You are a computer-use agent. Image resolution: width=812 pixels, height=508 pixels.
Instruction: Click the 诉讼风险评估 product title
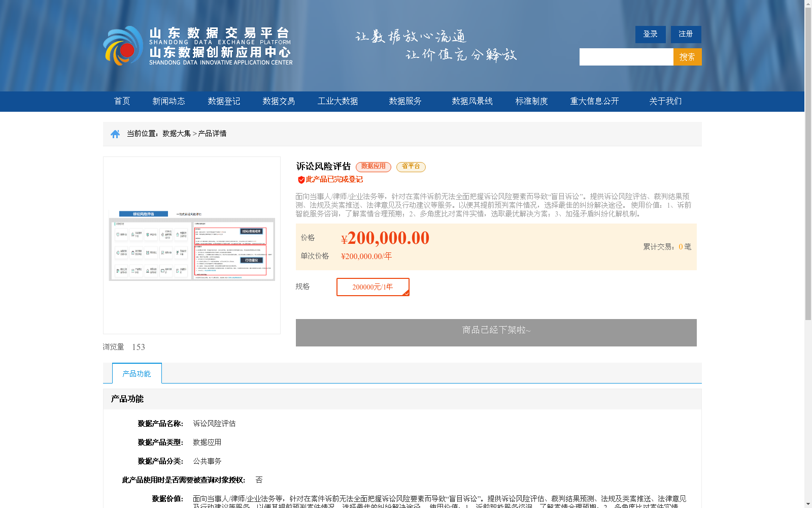[x=323, y=167]
